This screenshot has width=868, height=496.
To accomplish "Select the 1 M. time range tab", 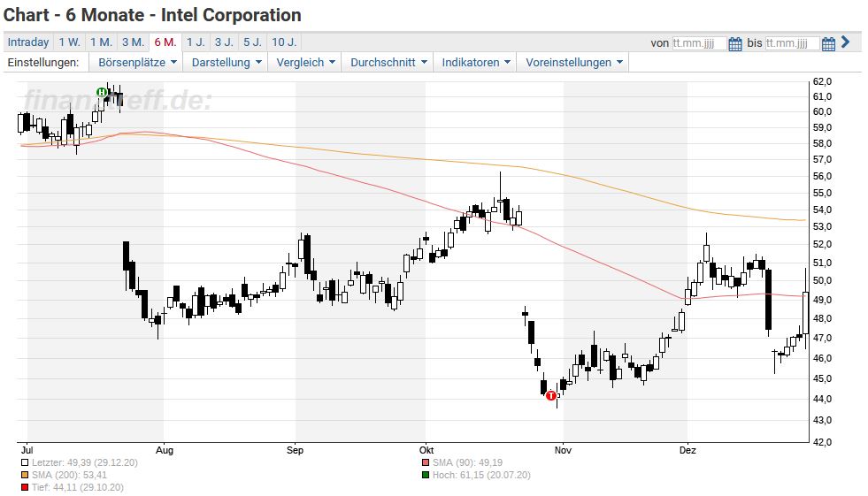I will coord(101,42).
